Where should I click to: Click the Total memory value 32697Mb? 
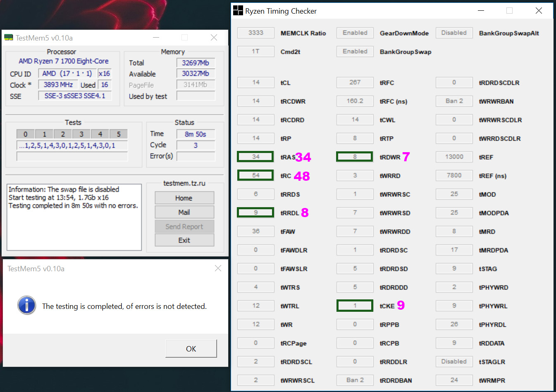[x=196, y=63]
